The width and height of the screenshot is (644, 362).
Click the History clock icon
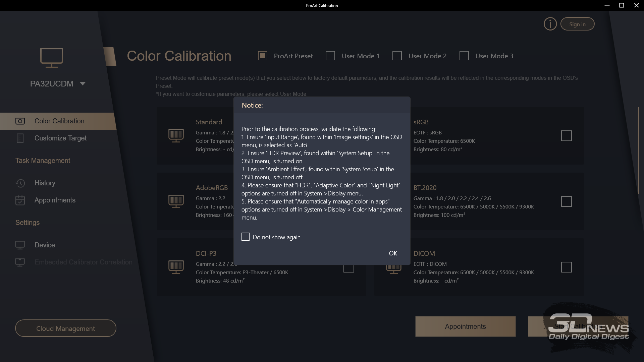(20, 183)
